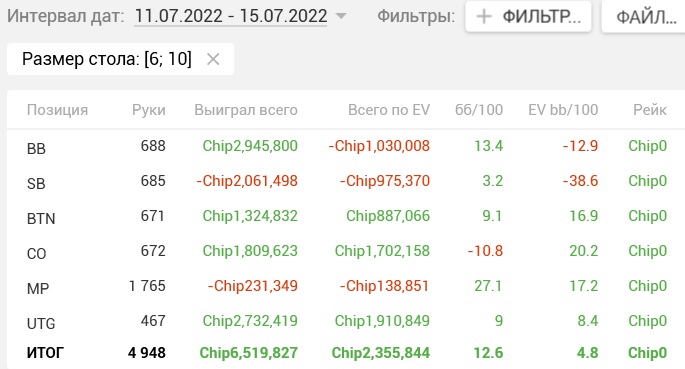Sort by EV bb/100 column header
The height and width of the screenshot is (369, 685).
pyautogui.click(x=563, y=110)
